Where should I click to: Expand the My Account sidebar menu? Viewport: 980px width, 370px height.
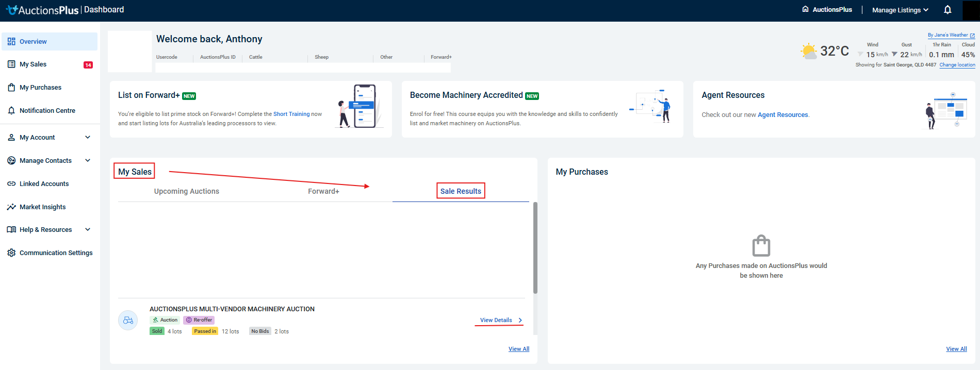click(x=87, y=138)
